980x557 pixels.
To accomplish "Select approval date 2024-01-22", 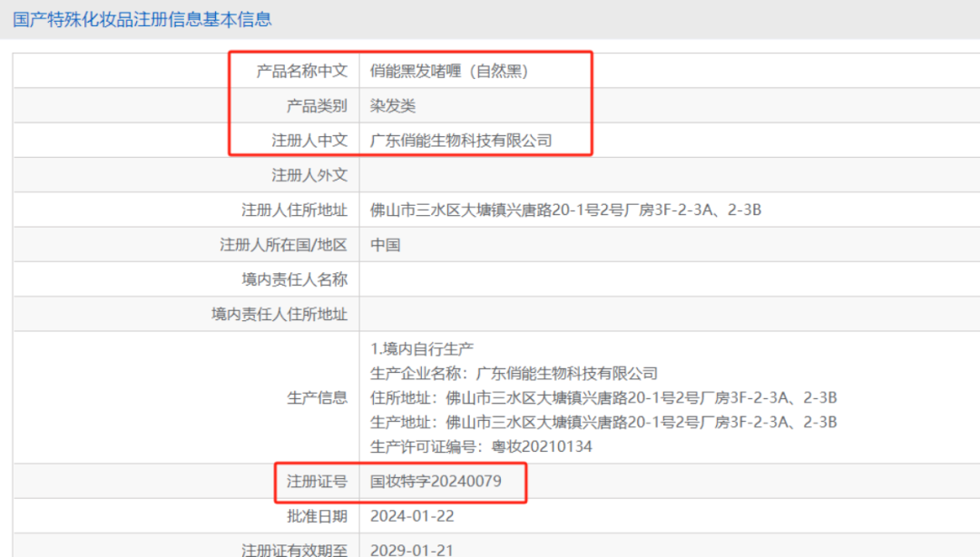I will point(412,516).
